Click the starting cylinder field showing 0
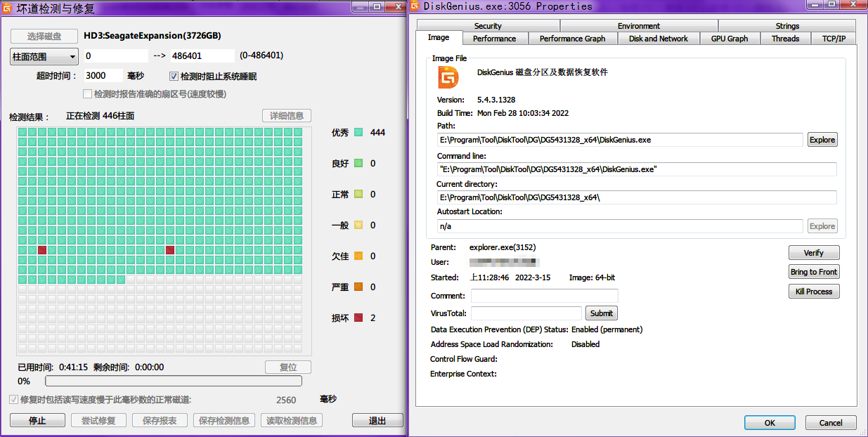 116,56
